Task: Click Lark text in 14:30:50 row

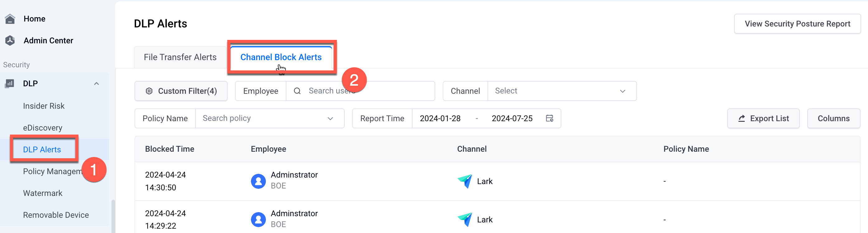Action: 484,181
